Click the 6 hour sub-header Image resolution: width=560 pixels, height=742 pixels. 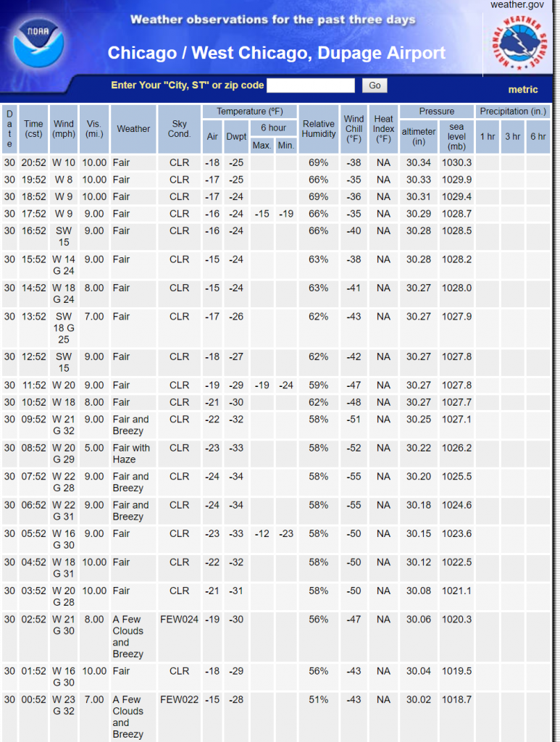(x=273, y=128)
